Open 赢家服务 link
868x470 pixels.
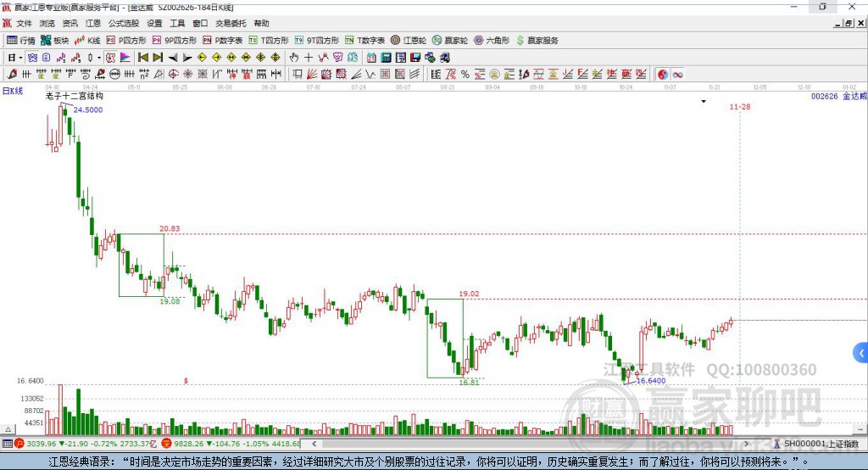coord(537,41)
